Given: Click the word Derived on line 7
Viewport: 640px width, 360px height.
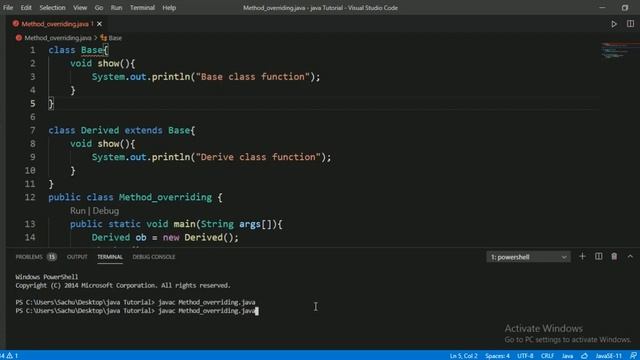Looking at the screenshot, I should pyautogui.click(x=100, y=130).
